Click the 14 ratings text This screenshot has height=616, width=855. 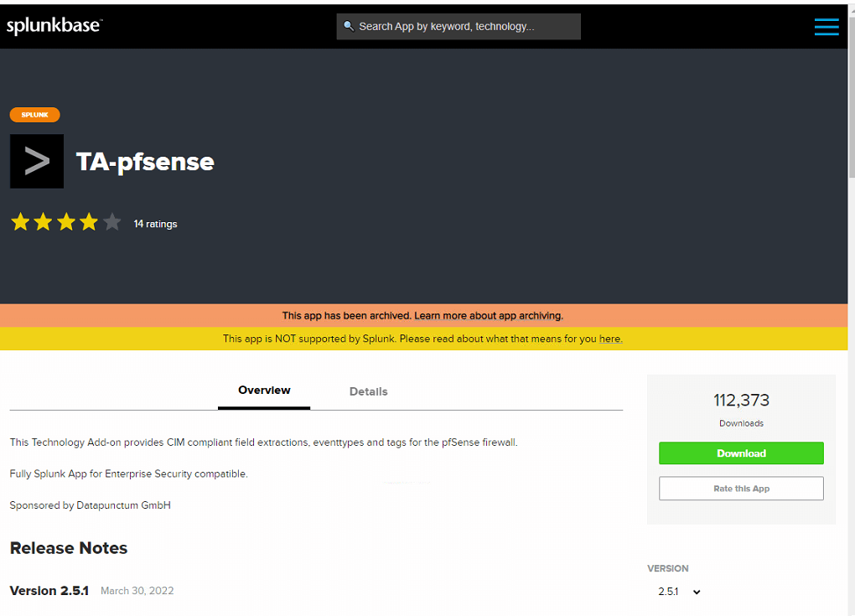point(155,224)
